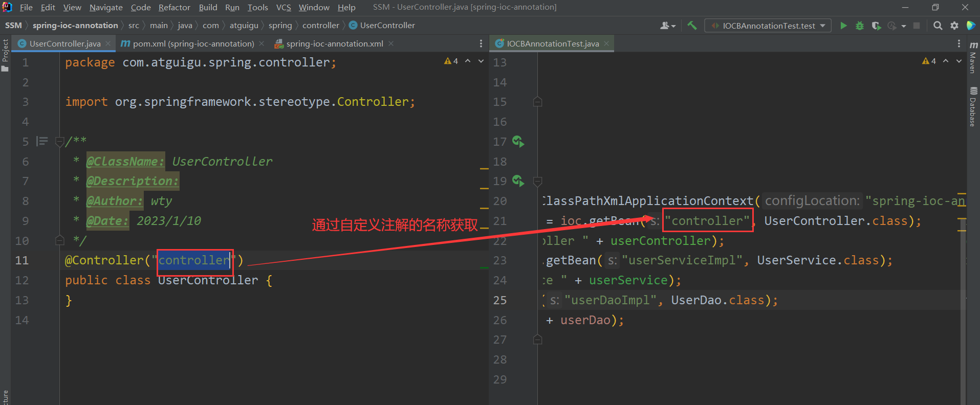Screen dimensions: 980x405
Task: Toggle fold marker at line 27 in test file
Action: pos(537,339)
